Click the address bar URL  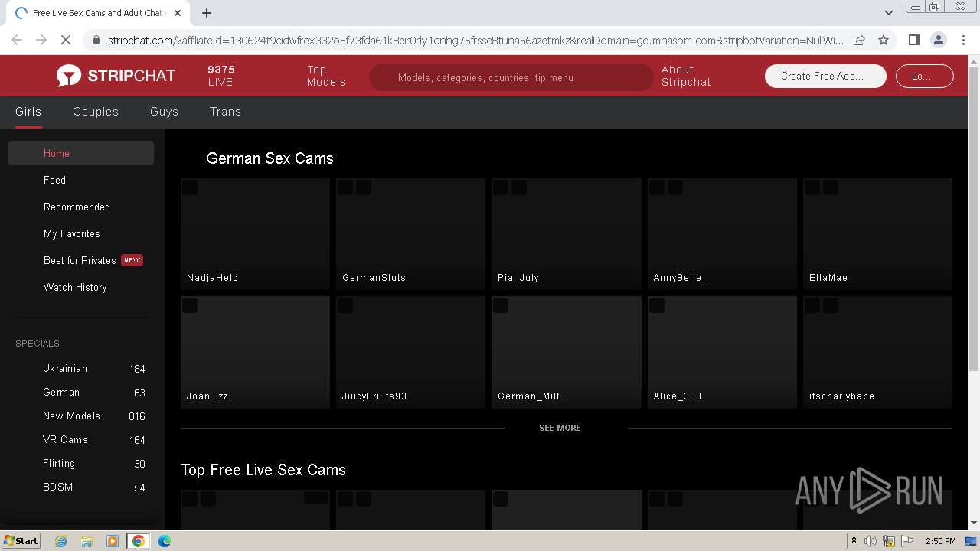[x=475, y=40]
